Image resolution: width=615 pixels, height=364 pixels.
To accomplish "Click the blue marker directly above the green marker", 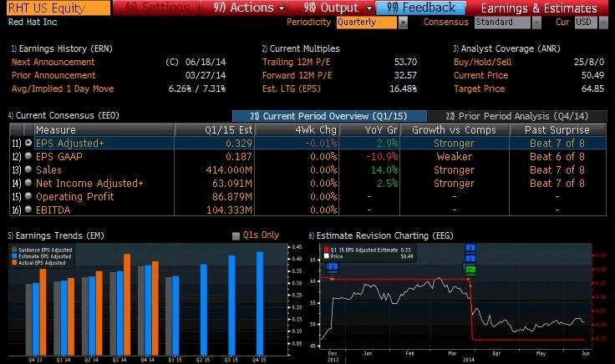I will tap(470, 259).
